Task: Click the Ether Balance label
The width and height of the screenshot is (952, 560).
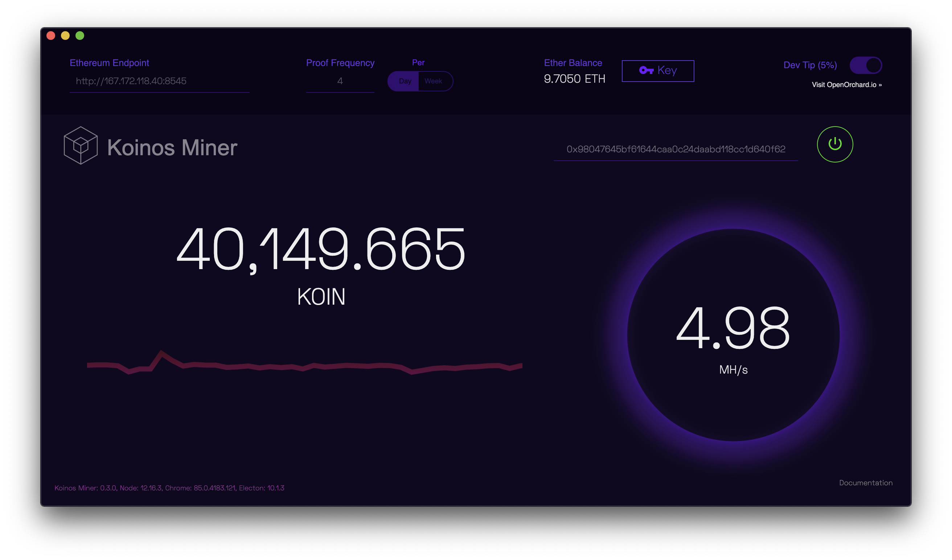Action: coord(573,63)
